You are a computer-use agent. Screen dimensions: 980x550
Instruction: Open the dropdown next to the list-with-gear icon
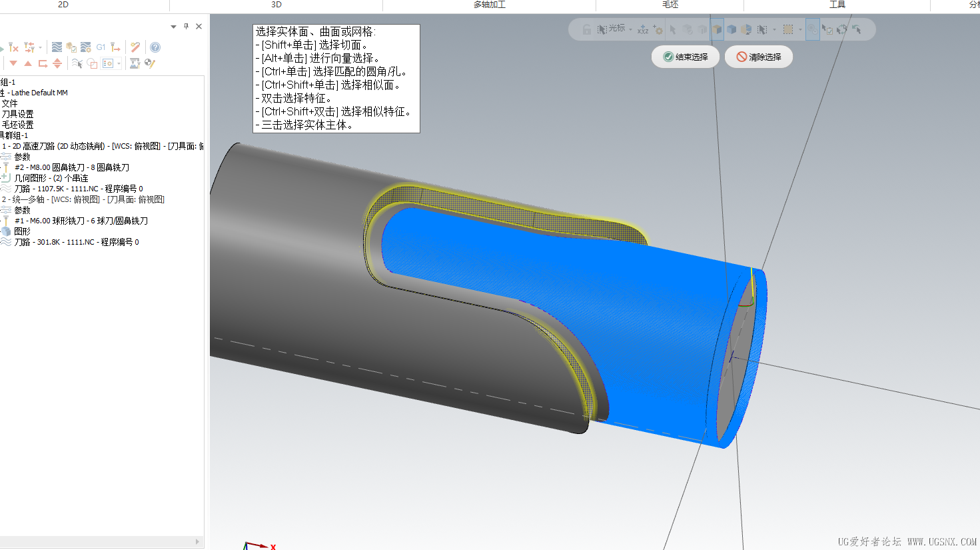[119, 63]
